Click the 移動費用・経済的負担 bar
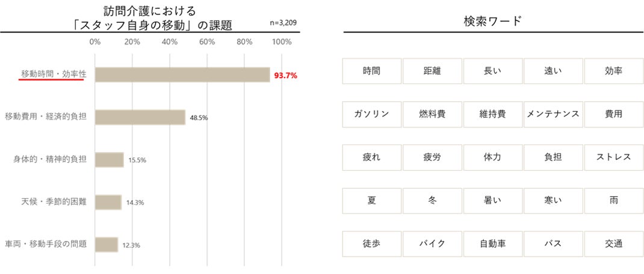This screenshot has width=644, height=274. 140,117
